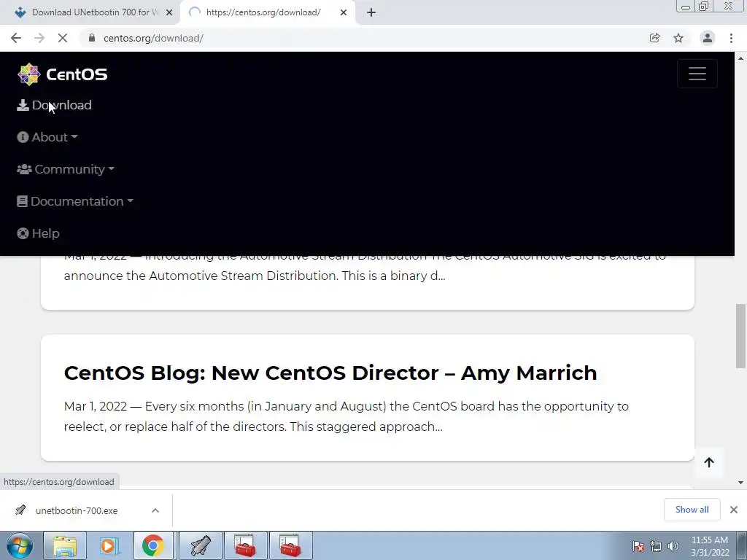
Task: Click the first red toolbox taskbar icon
Action: tap(246, 545)
